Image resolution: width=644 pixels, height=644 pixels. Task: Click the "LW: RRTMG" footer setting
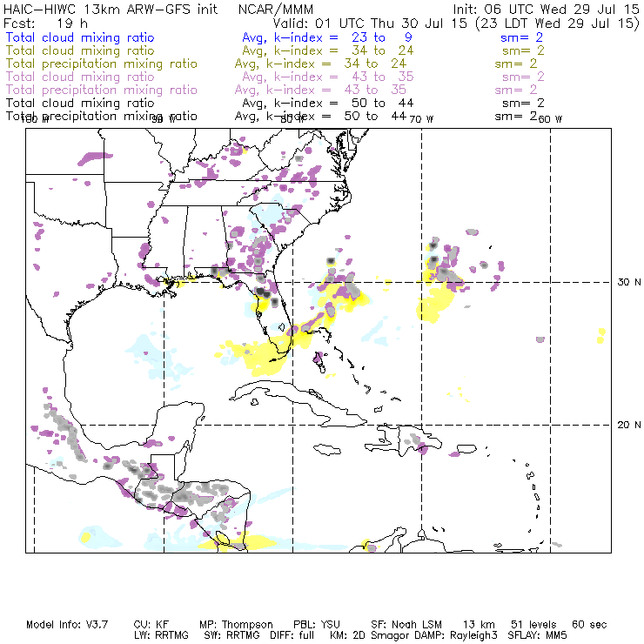tap(161, 635)
